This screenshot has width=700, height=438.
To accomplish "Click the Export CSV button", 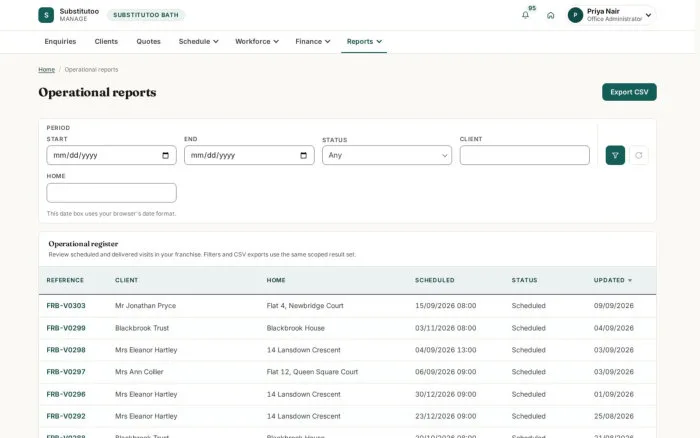I will pos(629,92).
